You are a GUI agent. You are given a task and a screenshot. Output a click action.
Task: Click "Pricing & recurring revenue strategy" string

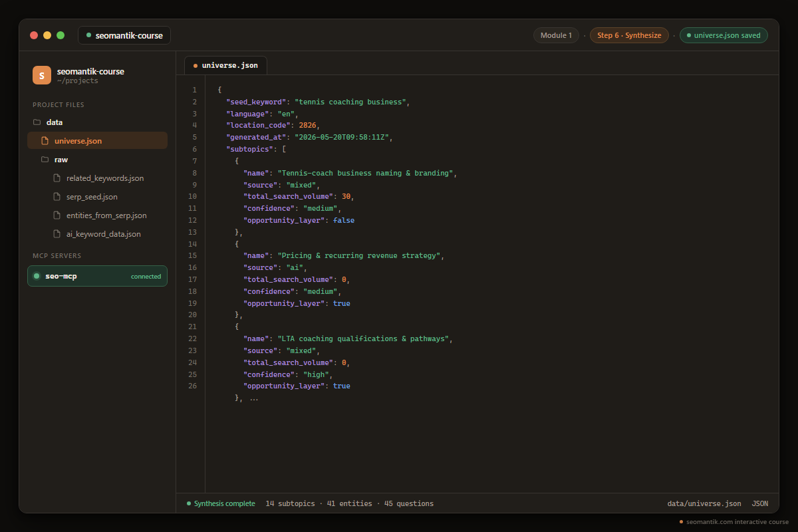click(x=358, y=255)
